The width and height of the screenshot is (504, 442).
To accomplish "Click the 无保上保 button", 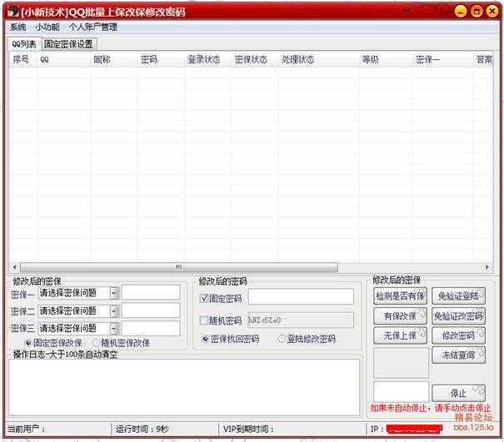I will click(x=400, y=335).
